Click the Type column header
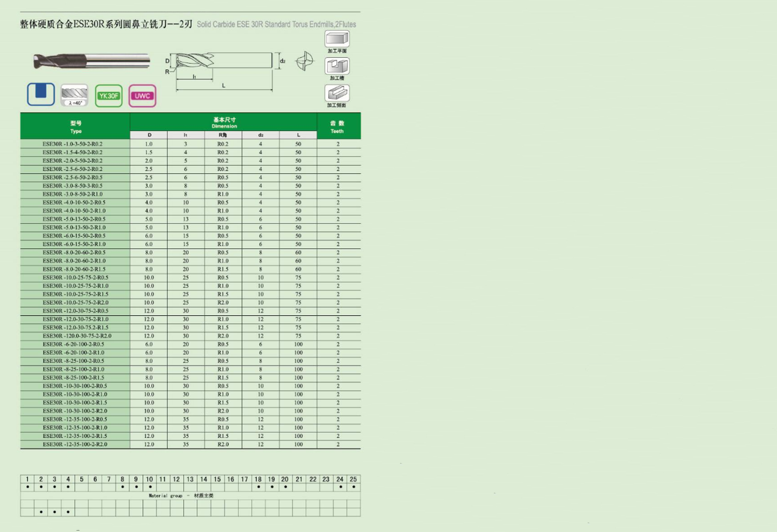The width and height of the screenshot is (777, 532). point(76,127)
